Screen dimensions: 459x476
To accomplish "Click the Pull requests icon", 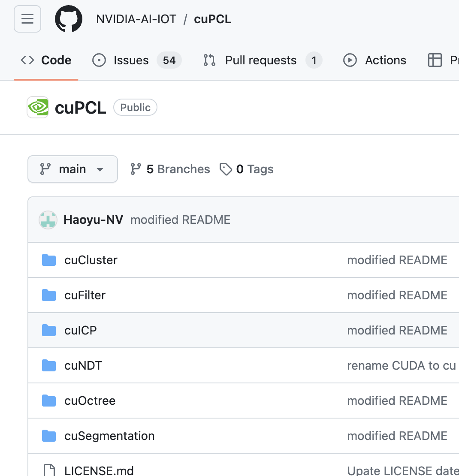I will coord(209,60).
